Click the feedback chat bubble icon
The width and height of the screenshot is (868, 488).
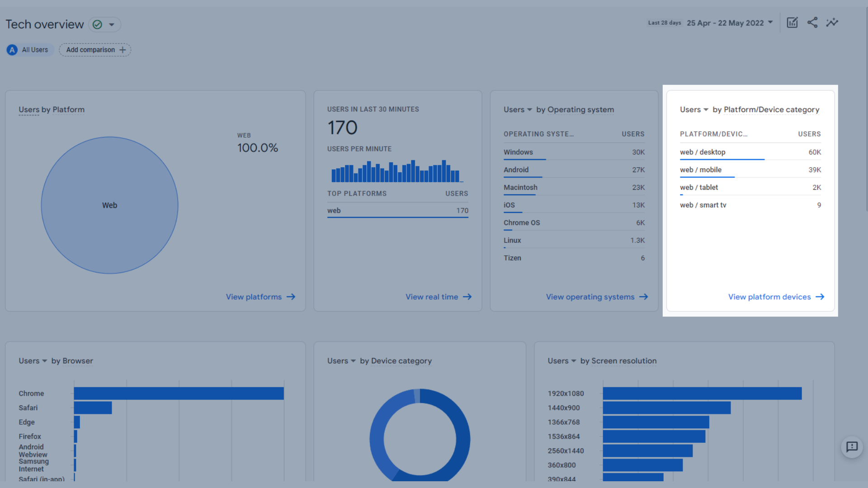click(x=852, y=447)
